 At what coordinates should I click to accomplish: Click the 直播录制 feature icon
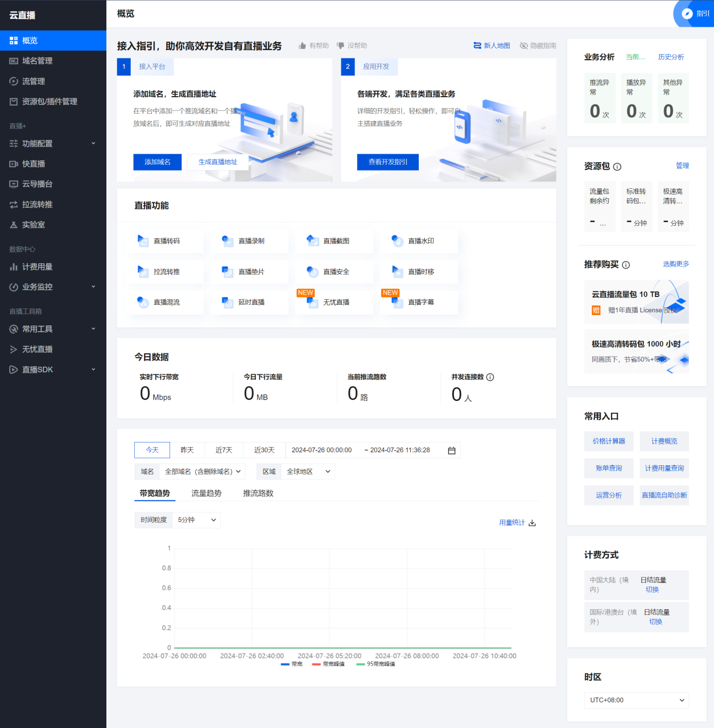[228, 241]
